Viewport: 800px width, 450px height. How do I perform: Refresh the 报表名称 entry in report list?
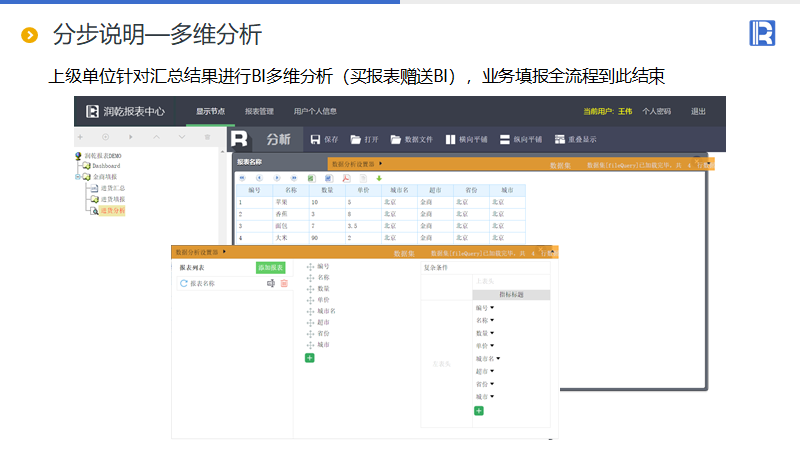184,283
